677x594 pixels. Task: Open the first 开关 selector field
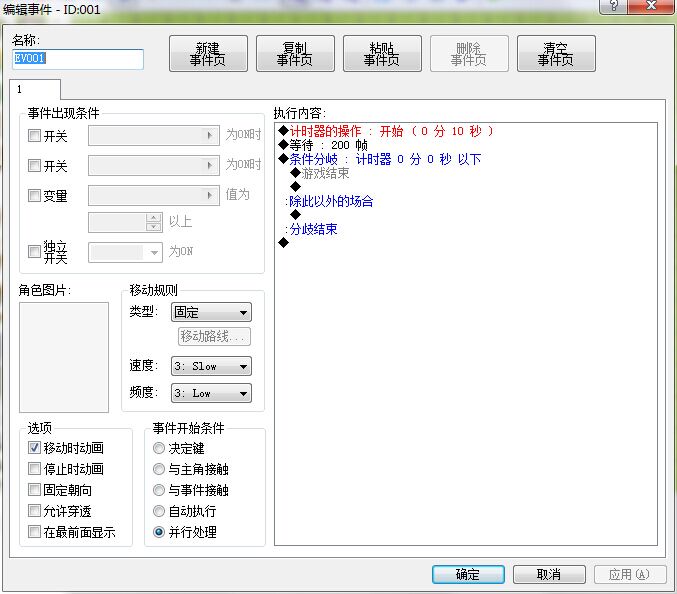coord(154,136)
